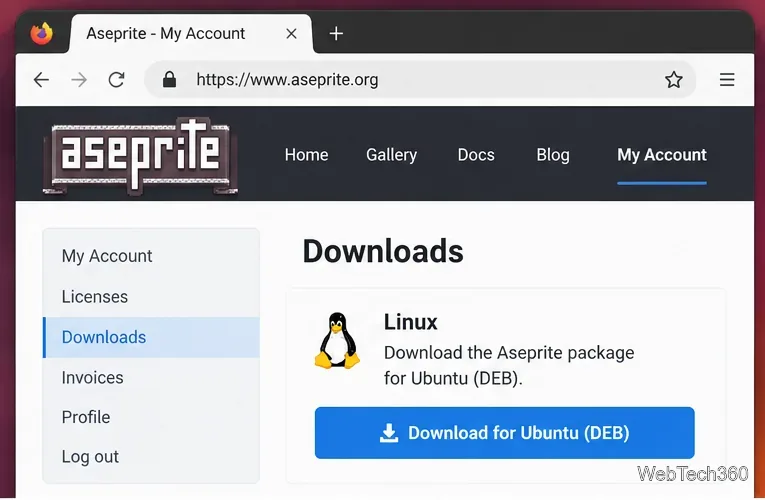765x500 pixels.
Task: Open a new browser tab
Action: [x=336, y=34]
